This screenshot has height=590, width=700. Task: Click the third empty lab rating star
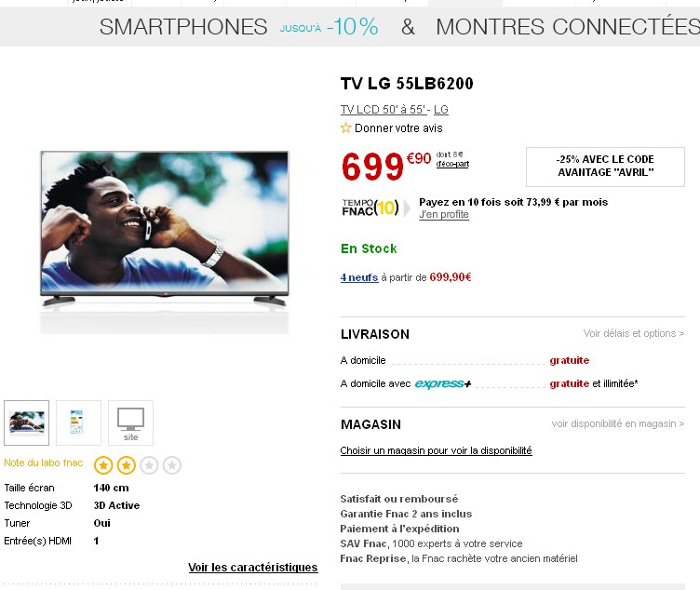tap(149, 464)
